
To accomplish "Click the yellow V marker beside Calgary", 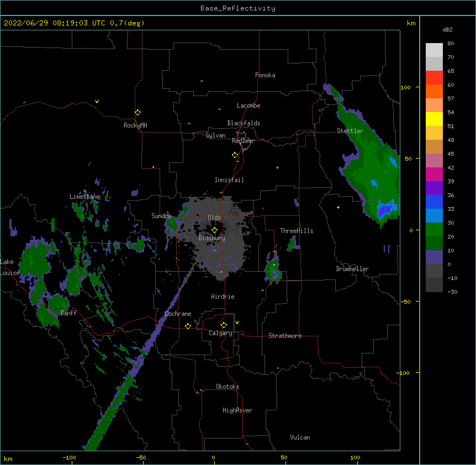I will tap(237, 323).
